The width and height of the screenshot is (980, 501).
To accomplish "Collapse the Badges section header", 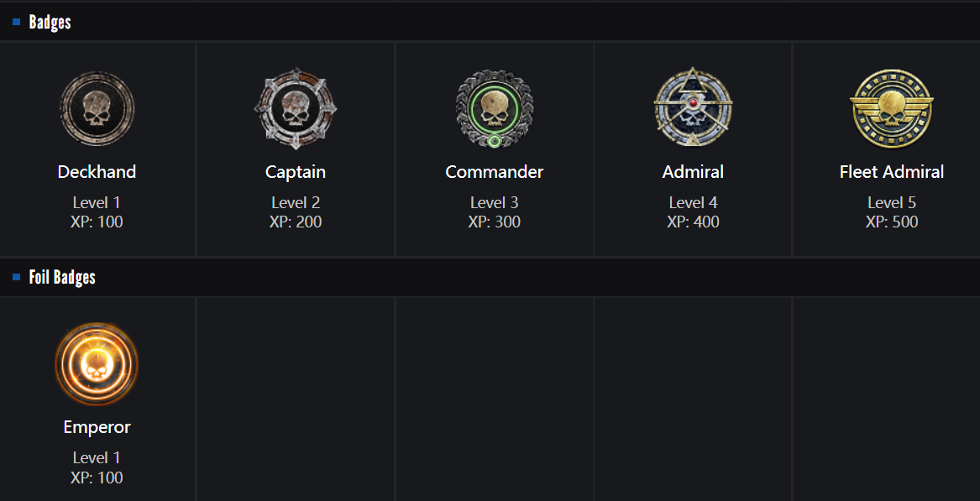I will 50,23.
